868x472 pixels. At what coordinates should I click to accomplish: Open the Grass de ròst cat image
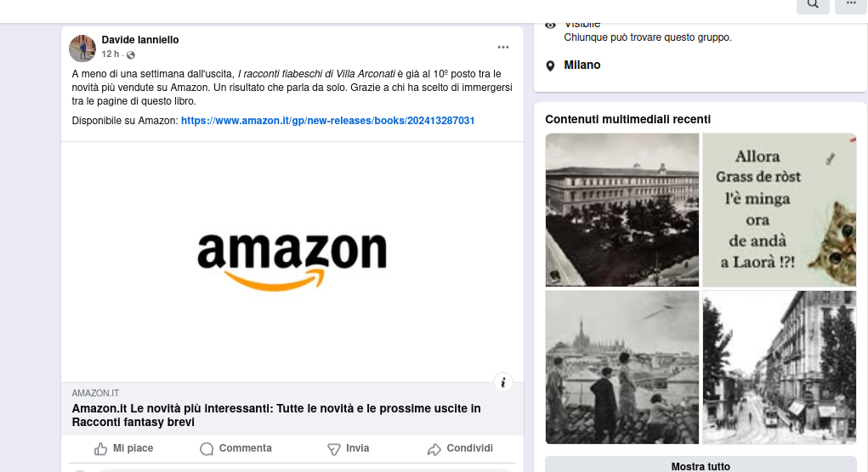pyautogui.click(x=780, y=210)
